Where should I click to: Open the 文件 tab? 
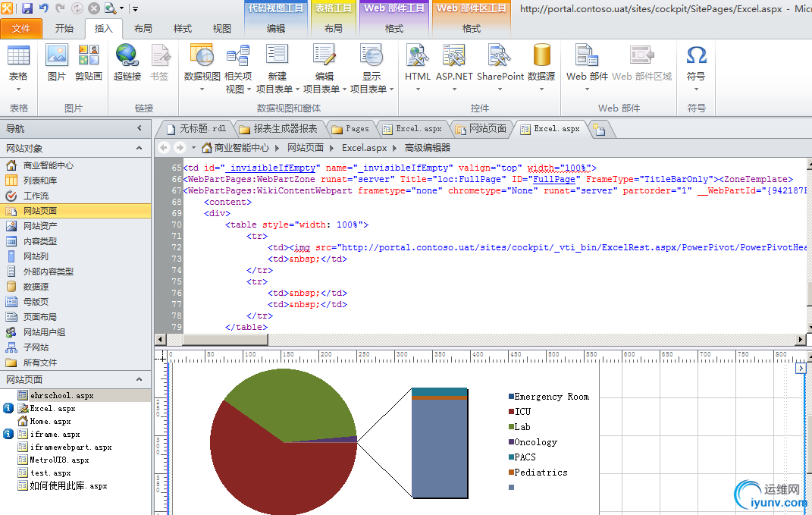point(21,29)
